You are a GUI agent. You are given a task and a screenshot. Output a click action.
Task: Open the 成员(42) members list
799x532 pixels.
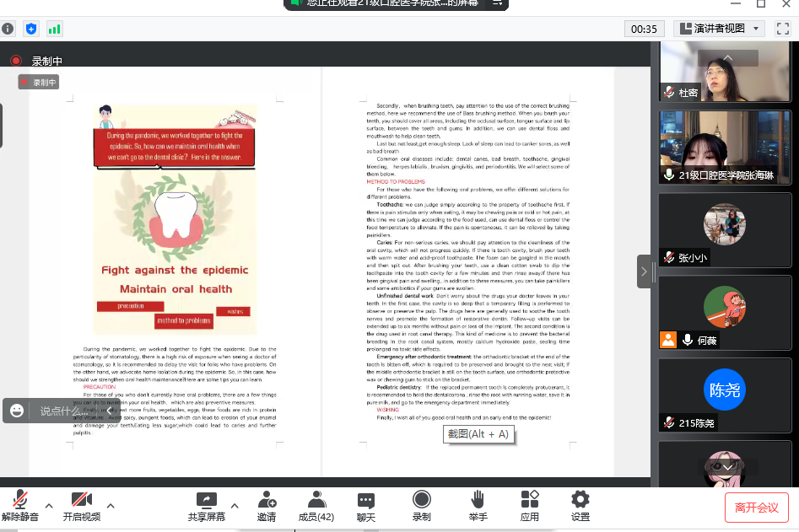pos(316,506)
